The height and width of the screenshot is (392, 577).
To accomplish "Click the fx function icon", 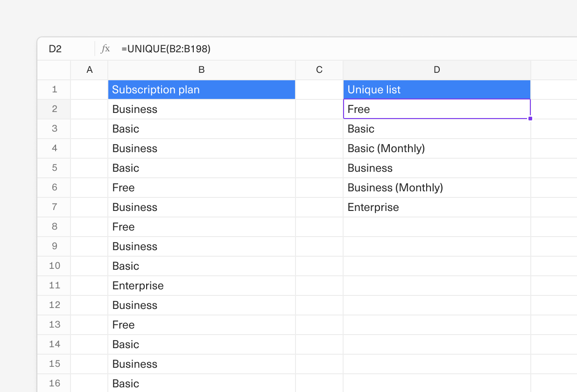I will 106,49.
